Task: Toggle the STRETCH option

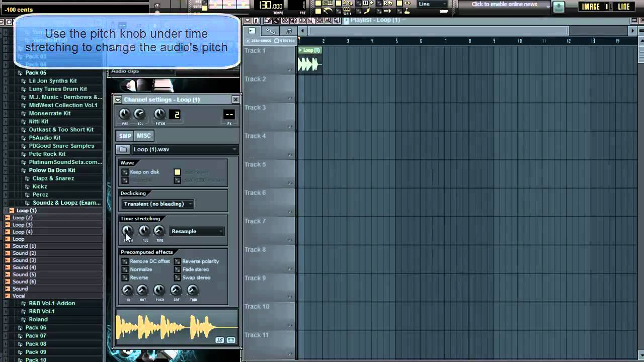Action: tap(285, 41)
